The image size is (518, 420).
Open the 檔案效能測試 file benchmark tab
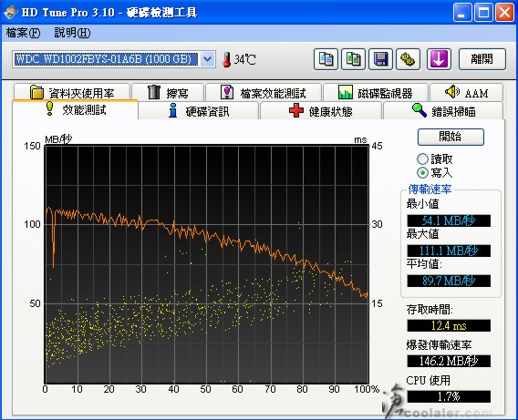264,92
